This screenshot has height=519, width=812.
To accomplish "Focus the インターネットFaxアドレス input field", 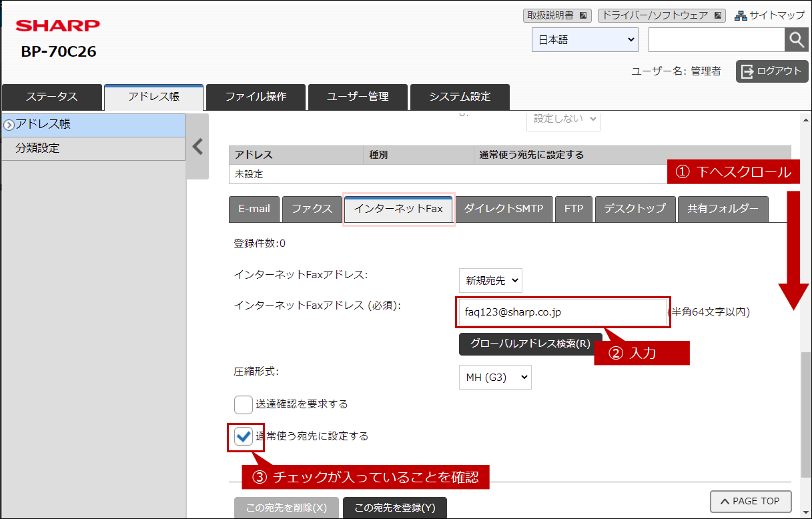I will [x=562, y=312].
